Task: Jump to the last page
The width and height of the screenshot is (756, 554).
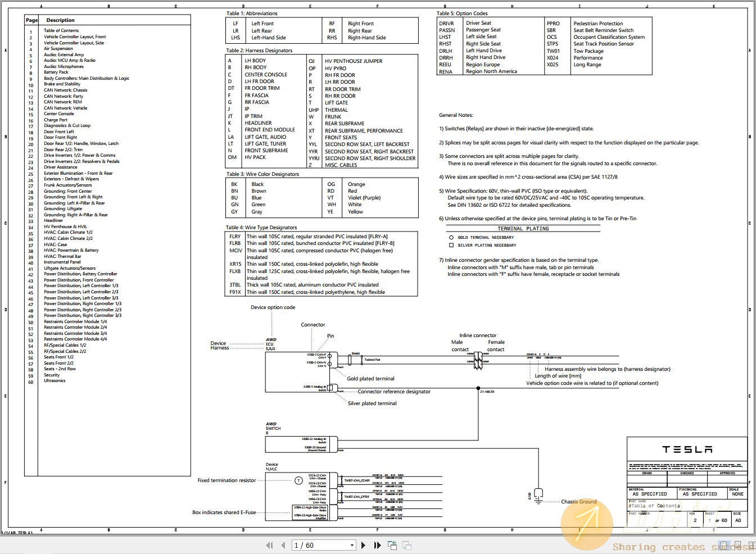Action: (x=377, y=545)
